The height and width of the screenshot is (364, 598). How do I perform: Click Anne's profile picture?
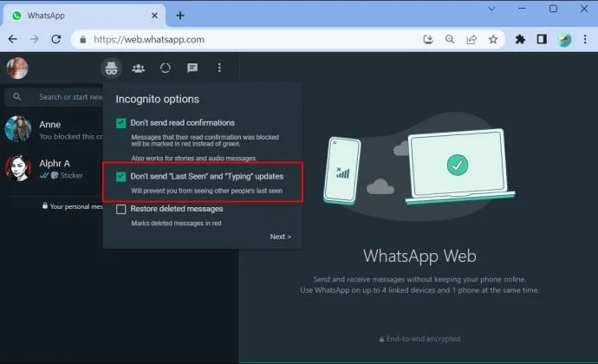click(18, 129)
